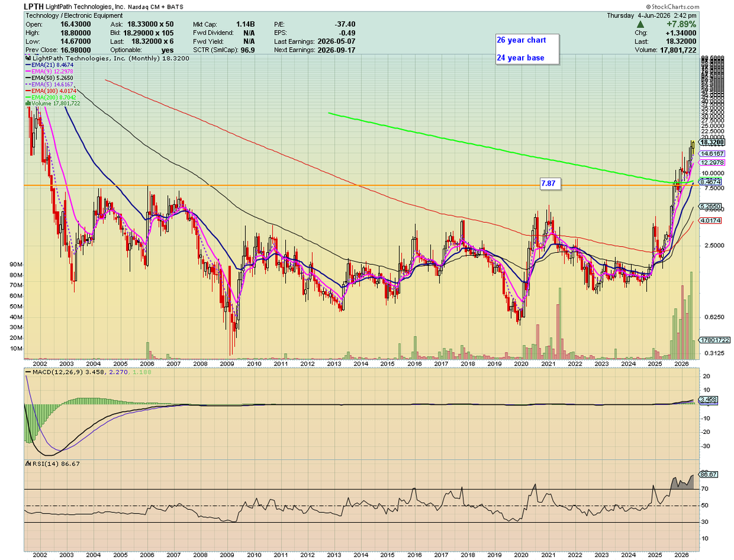Click the -20 level on MACD scale

[706, 432]
